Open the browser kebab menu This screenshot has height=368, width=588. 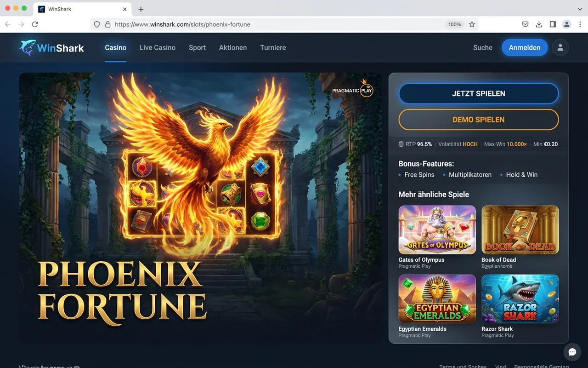tap(580, 24)
